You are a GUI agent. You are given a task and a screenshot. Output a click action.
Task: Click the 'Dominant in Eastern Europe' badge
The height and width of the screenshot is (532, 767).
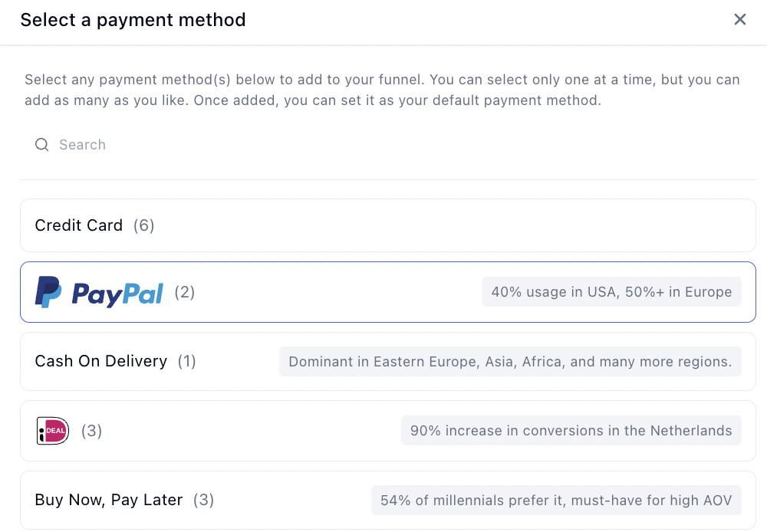pos(510,362)
